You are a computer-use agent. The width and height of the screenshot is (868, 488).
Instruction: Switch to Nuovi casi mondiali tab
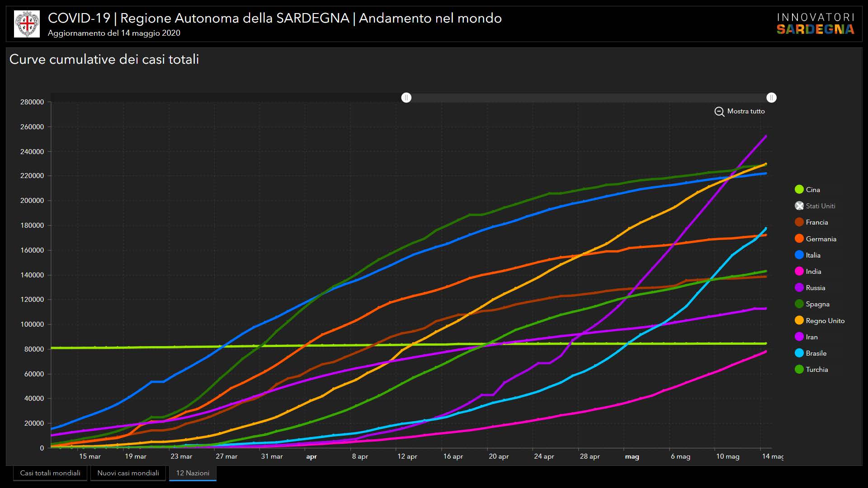[128, 473]
